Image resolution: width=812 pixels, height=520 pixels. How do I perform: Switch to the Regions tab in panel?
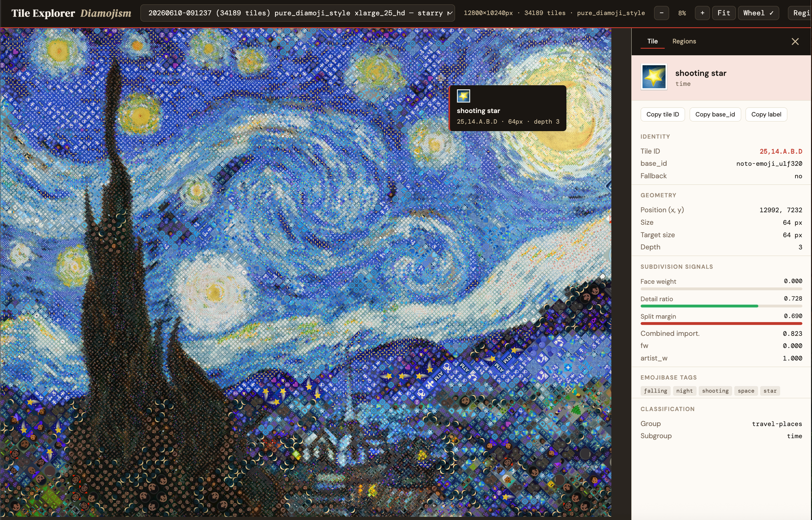684,41
